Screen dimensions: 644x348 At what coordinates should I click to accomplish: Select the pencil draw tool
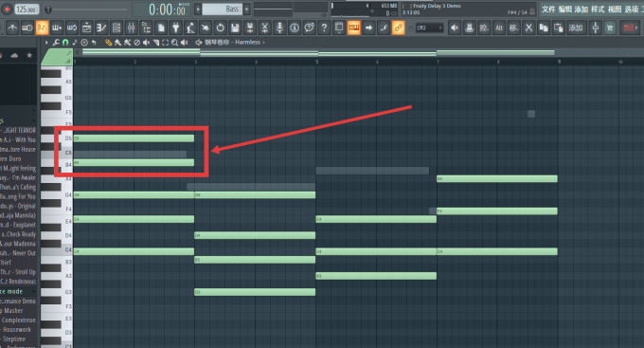[108, 43]
